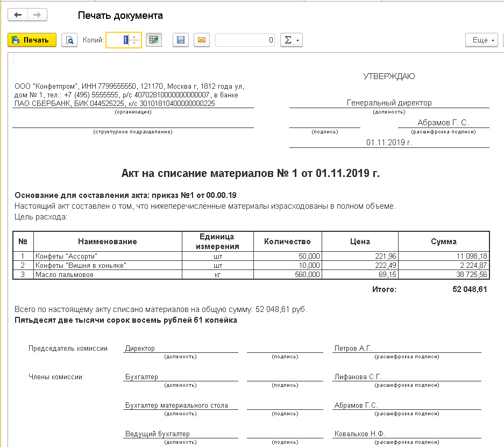Click the sum value field showing 0
The image size is (504, 447).
tap(245, 40)
